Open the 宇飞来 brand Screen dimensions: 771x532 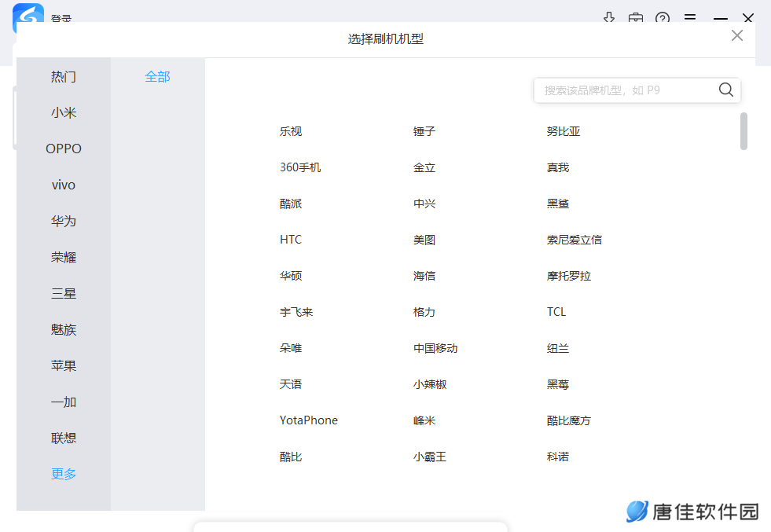coord(296,312)
